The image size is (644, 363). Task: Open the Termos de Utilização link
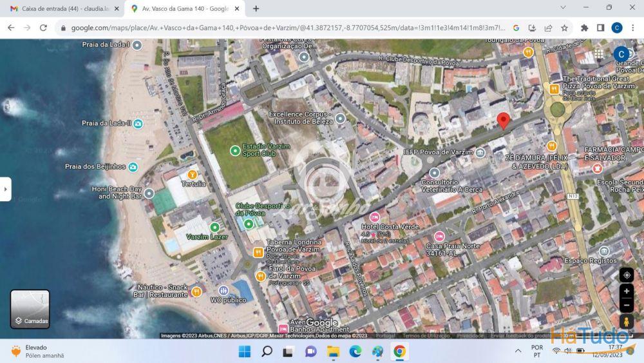(x=426, y=335)
